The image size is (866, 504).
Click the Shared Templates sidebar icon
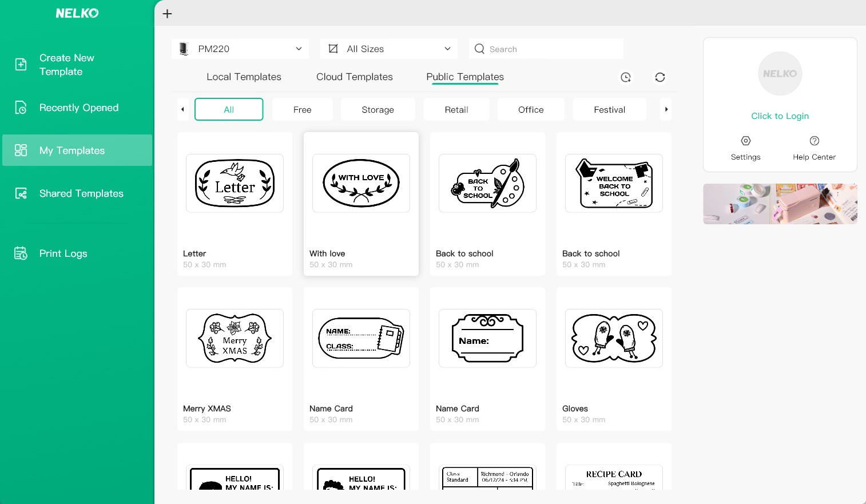coord(21,193)
